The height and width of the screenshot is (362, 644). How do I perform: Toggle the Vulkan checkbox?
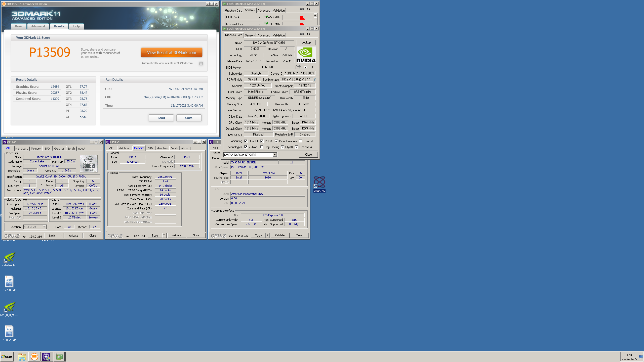pos(246,147)
